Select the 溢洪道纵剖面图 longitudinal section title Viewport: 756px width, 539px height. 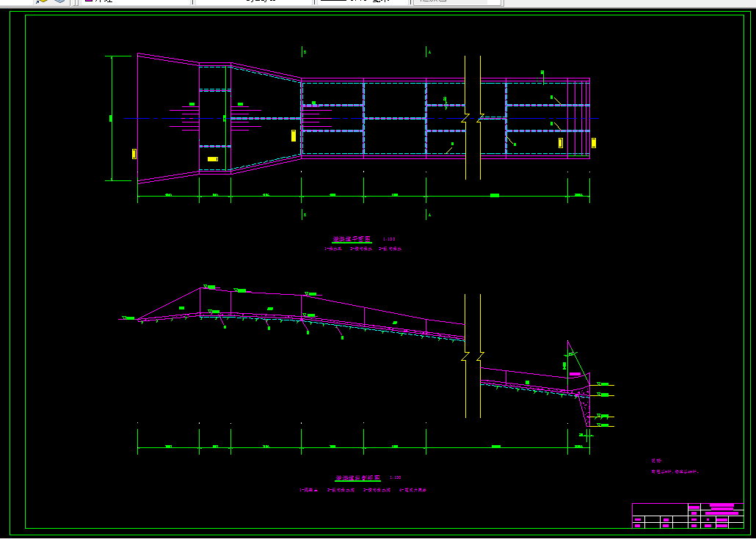point(358,478)
